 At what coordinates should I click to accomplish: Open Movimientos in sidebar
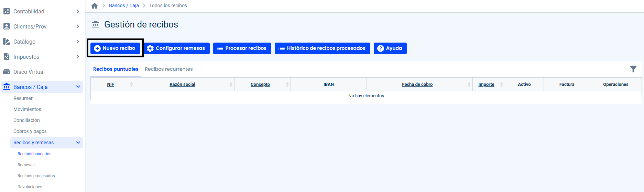[x=27, y=109]
